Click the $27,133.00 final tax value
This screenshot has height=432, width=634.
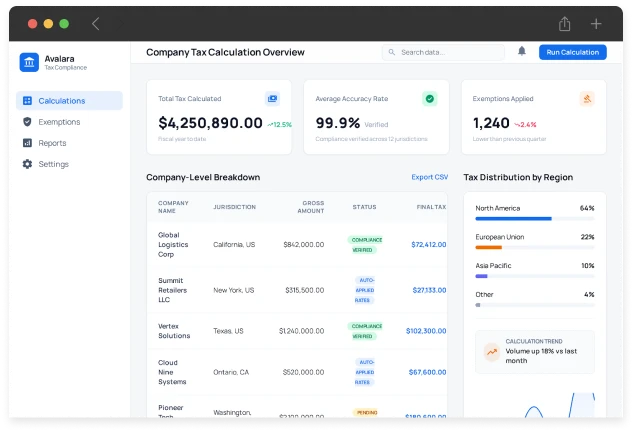click(429, 290)
